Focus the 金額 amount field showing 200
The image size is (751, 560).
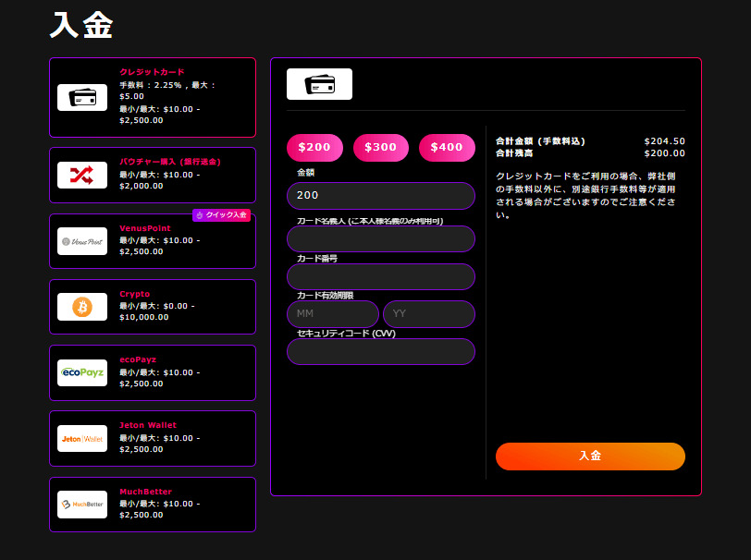pyautogui.click(x=381, y=195)
